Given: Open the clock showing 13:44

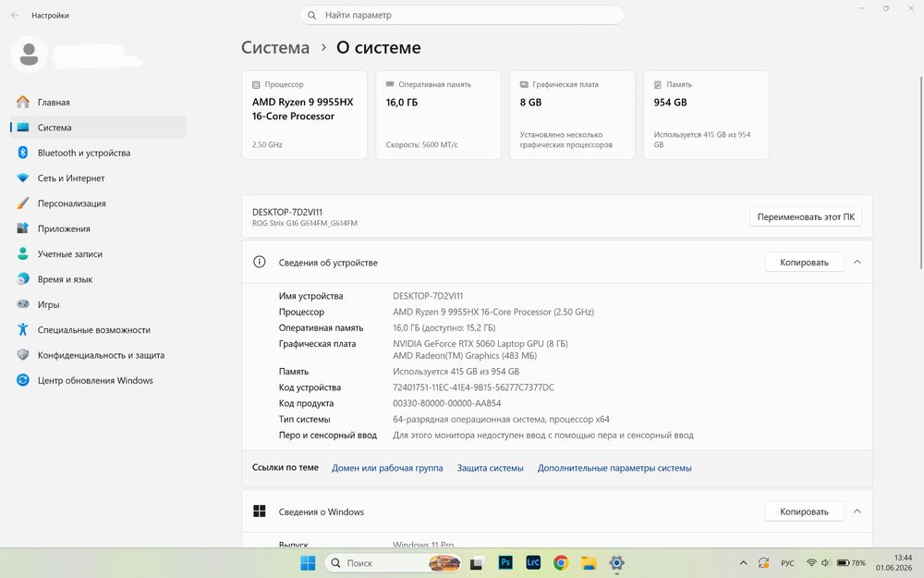Looking at the screenshot, I should click(x=894, y=562).
